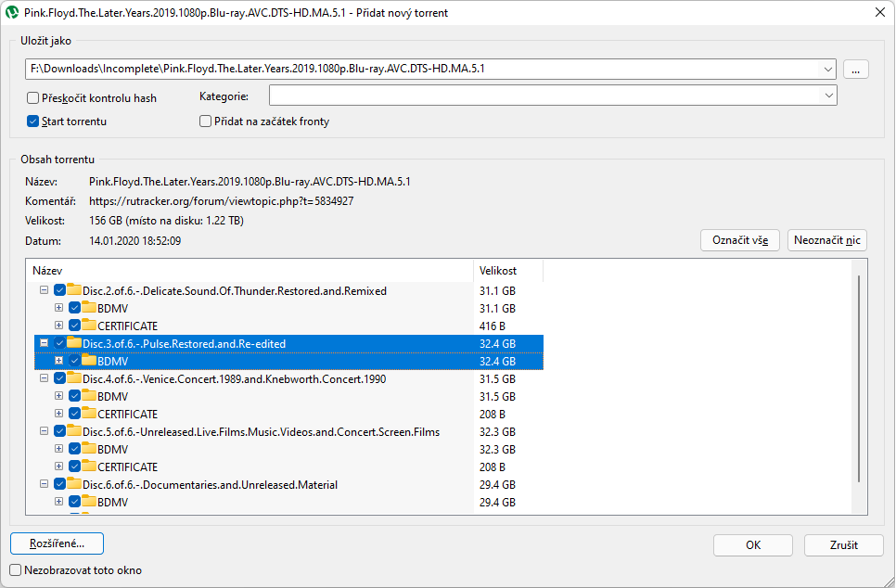Uncheck CERTIFICATE under Disc.4.of.6
The image size is (896, 588).
point(74,414)
